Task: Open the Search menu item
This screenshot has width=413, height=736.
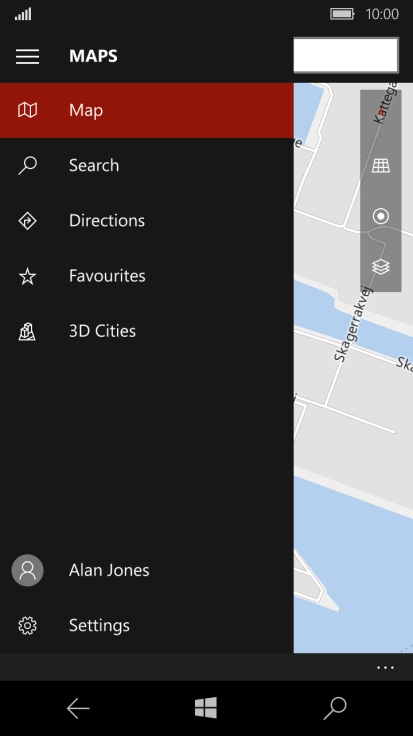Action: point(147,165)
